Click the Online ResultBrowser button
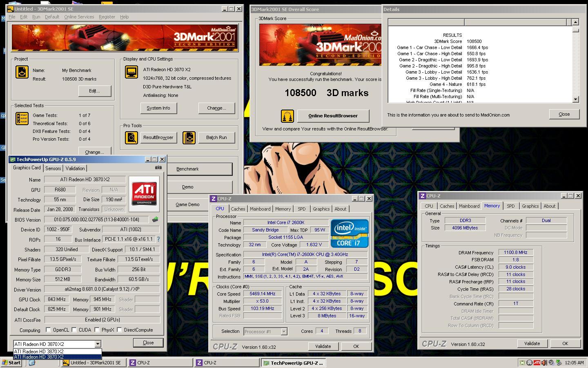This screenshot has height=368, width=588. tap(333, 116)
